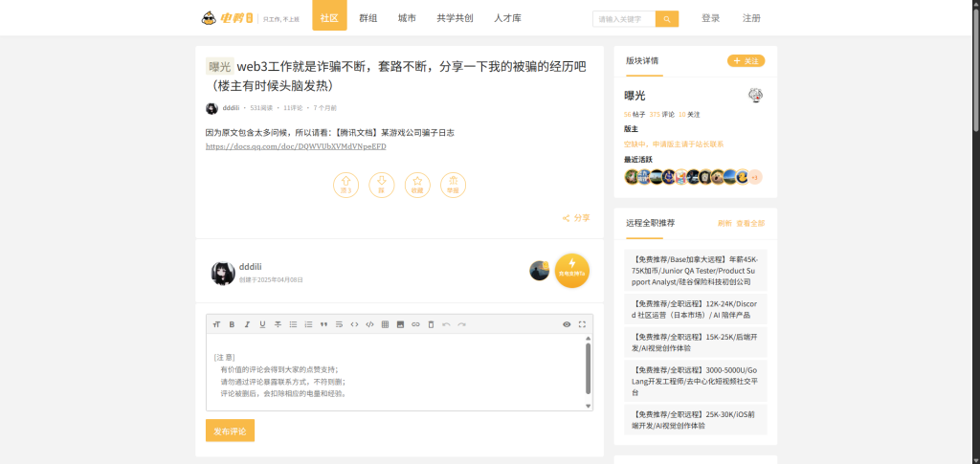
Task: Report the post using the 举报 icon
Action: click(x=453, y=185)
